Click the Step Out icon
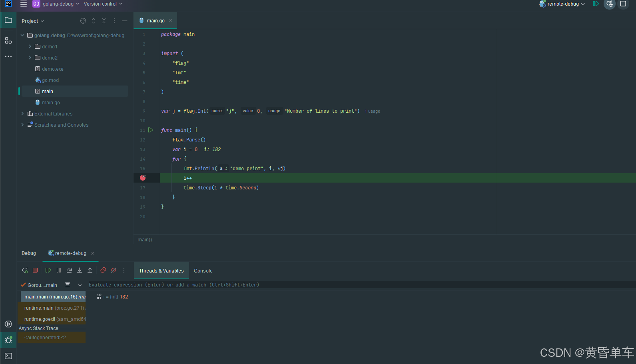Viewport: 636px width, 364px height. tap(90, 271)
